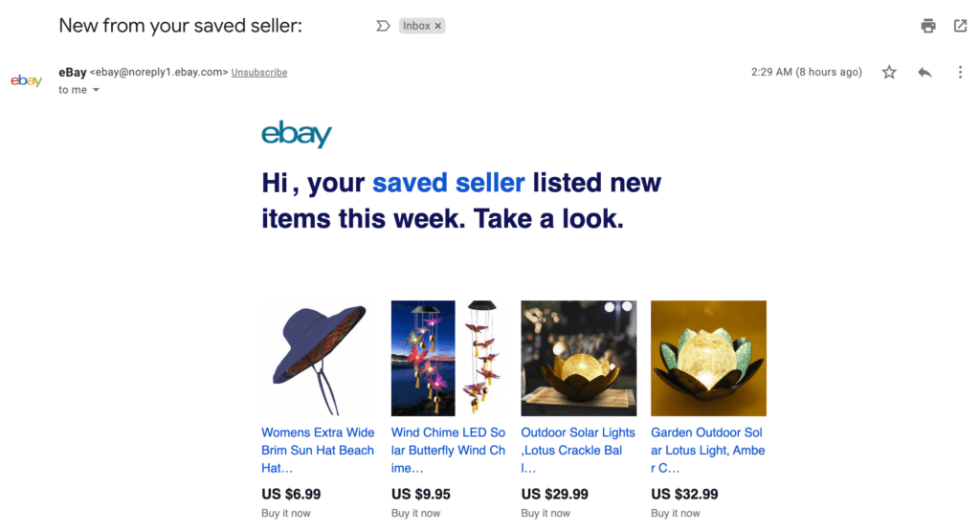Open the 'saved seller' link in heading
Screen dimensions: 980x531
tap(448, 182)
